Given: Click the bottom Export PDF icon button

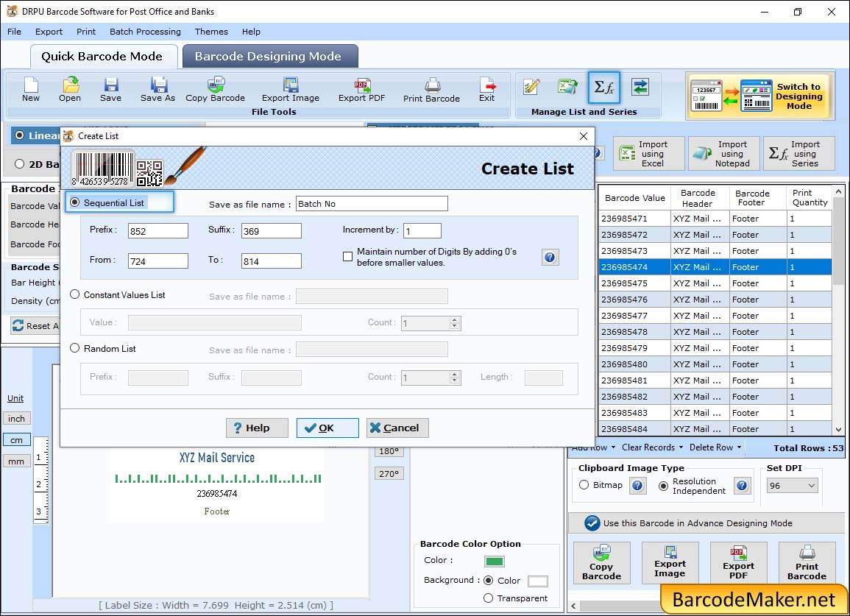Looking at the screenshot, I should (738, 563).
